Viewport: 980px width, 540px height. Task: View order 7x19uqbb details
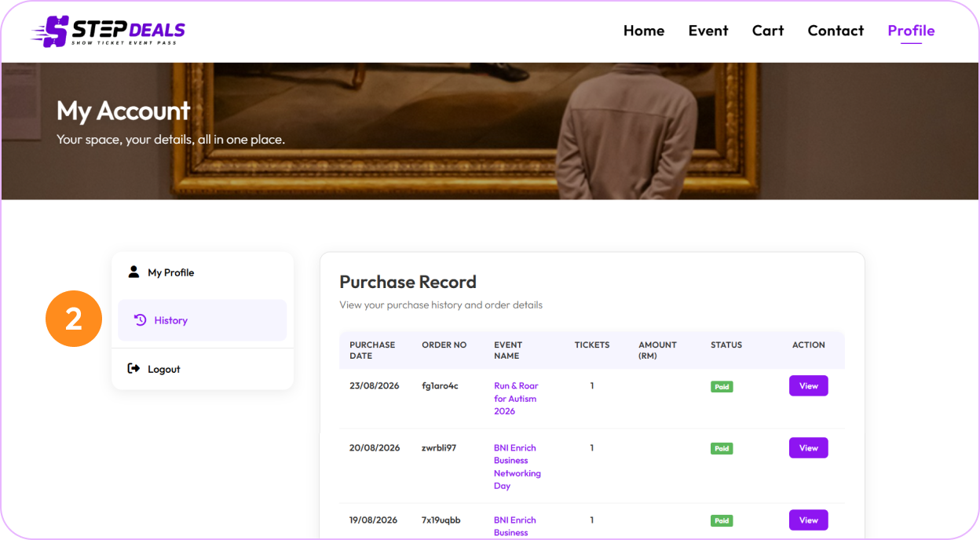pos(809,520)
